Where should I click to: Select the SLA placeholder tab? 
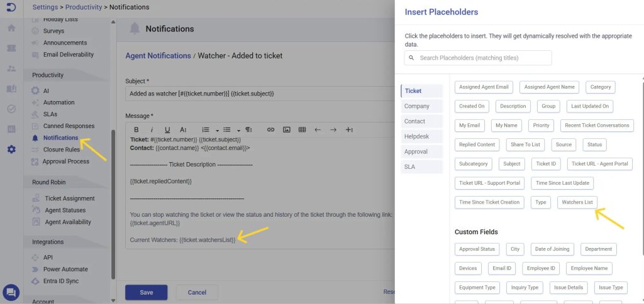coord(422,166)
